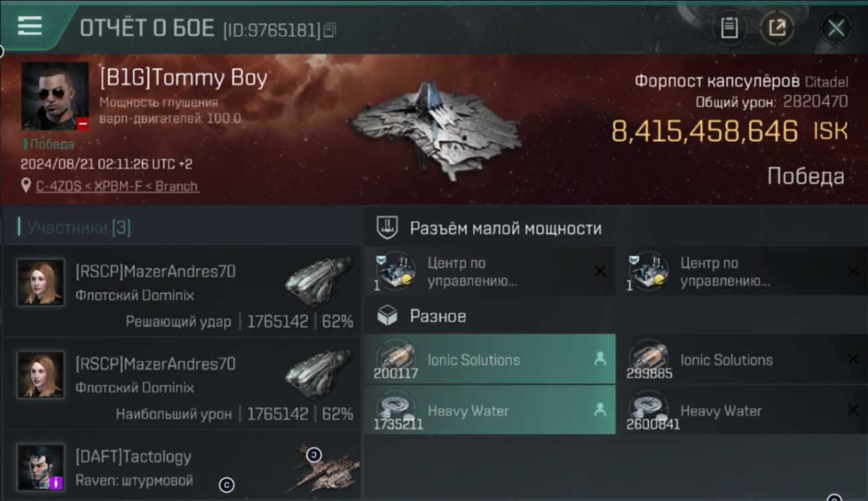Select dropped Ionic Solutions 200117 item
The width and height of the screenshot is (868, 501).
[x=490, y=359]
